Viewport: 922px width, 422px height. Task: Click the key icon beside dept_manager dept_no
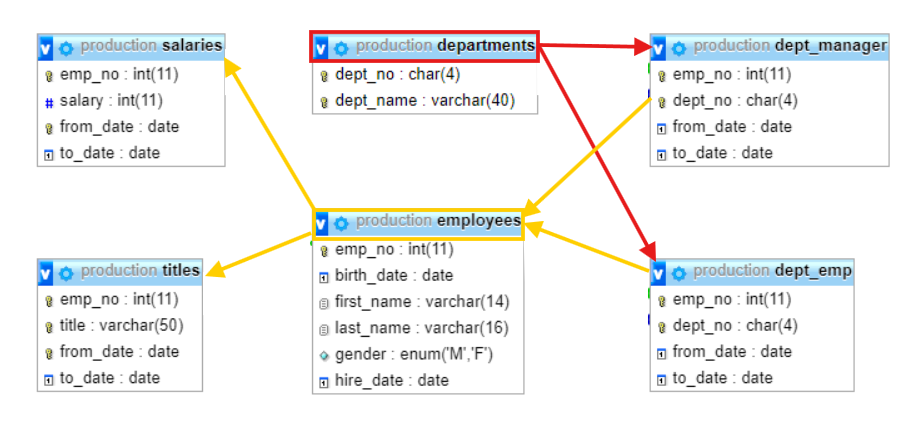click(x=662, y=102)
